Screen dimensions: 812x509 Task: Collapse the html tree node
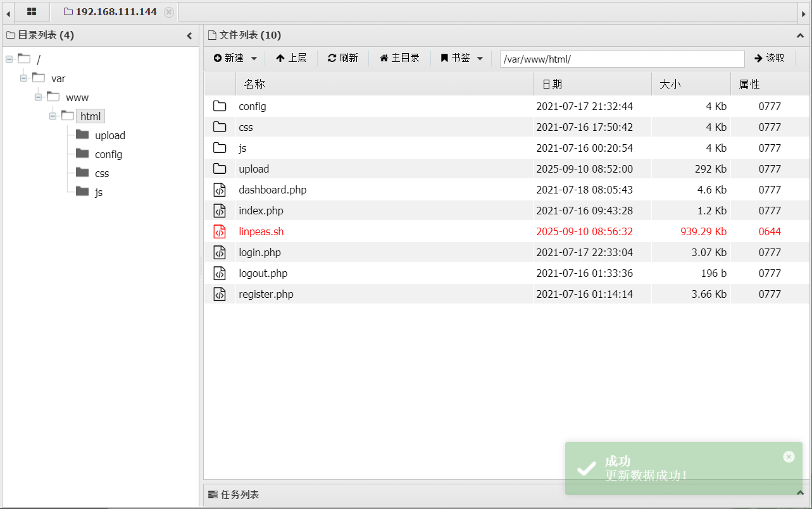pos(53,116)
